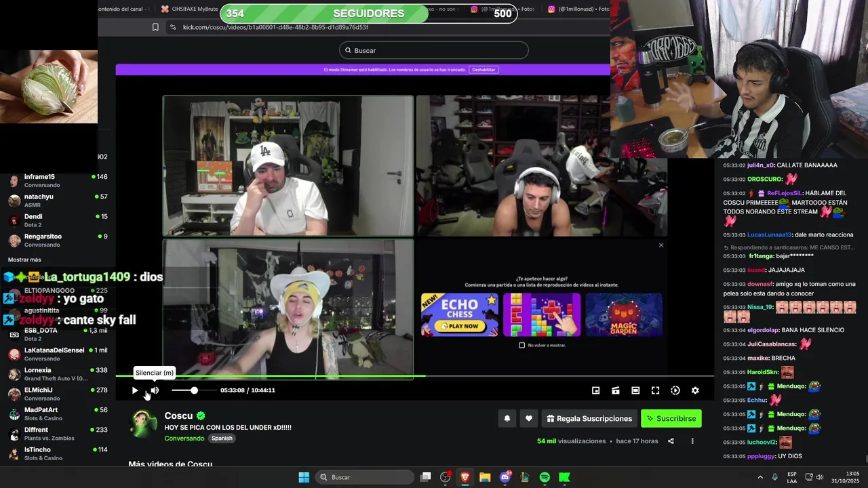Click the notification bell for Coscu

(507, 419)
